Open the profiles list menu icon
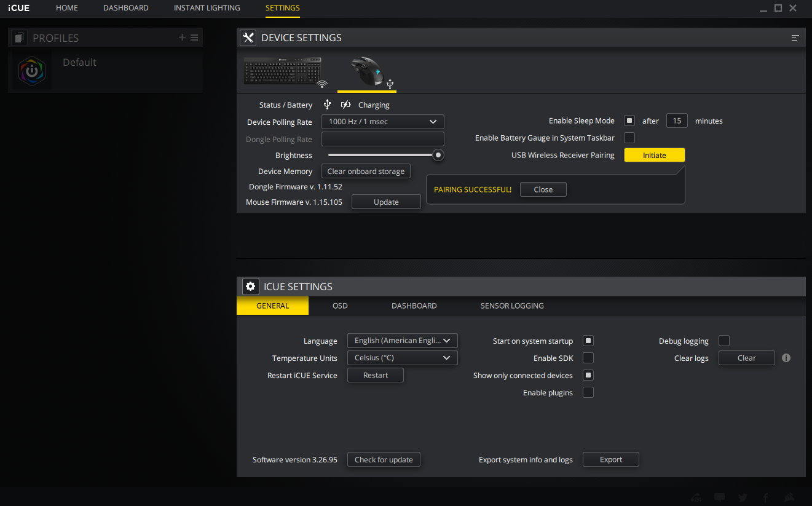 [x=194, y=38]
